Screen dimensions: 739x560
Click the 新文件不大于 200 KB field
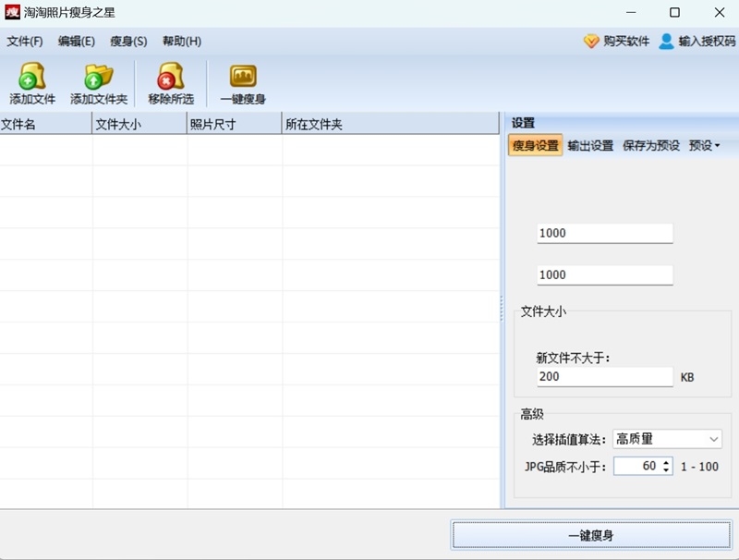point(605,377)
